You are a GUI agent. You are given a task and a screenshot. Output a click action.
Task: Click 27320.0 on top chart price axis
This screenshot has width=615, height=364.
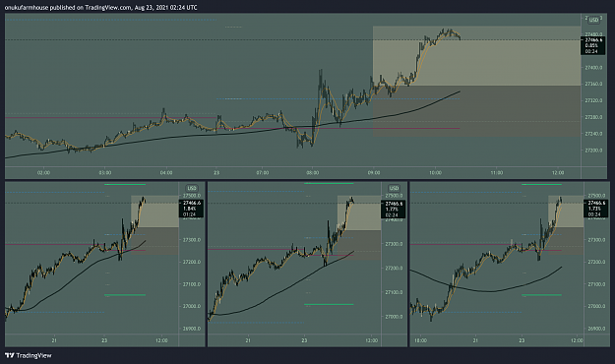(593, 100)
